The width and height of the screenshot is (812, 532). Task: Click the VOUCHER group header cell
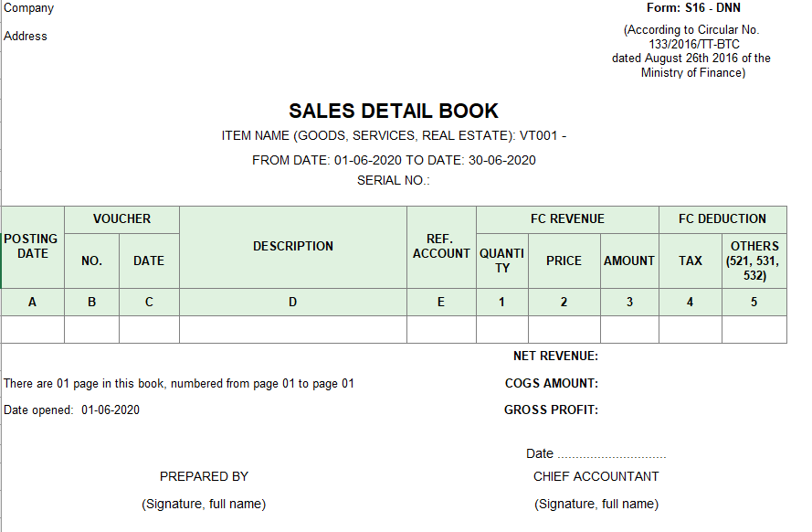point(121,219)
